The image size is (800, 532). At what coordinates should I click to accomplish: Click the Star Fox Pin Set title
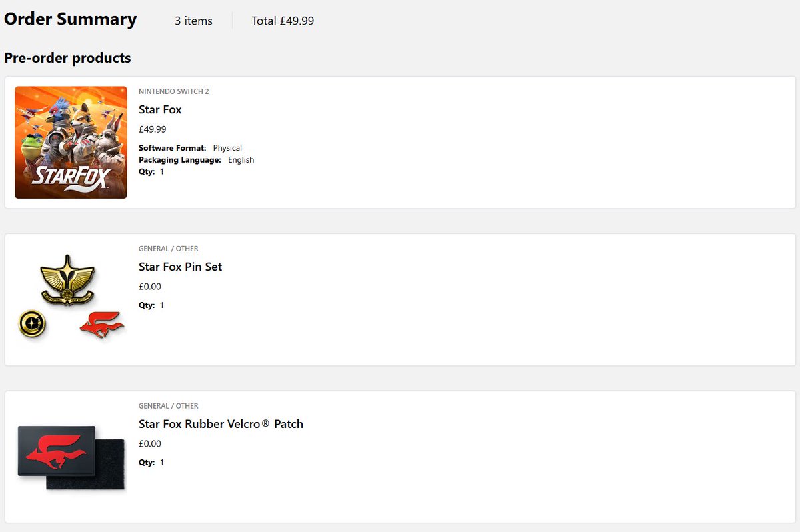pyautogui.click(x=180, y=267)
